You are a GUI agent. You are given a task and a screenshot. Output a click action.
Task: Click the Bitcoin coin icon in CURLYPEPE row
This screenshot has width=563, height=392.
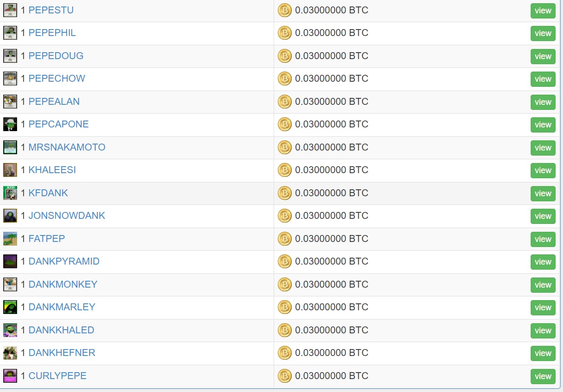point(285,376)
